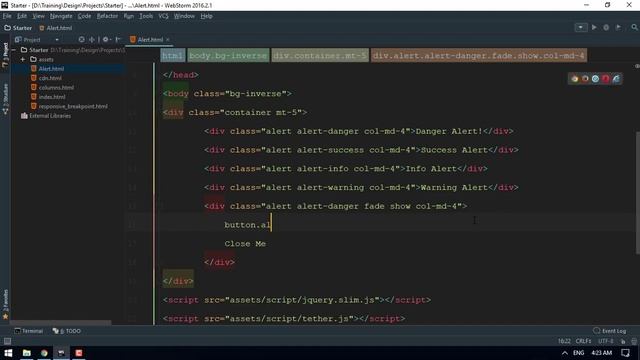Open in Safari browser icon in editor
The image size is (640, 360).
pyautogui.click(x=595, y=79)
